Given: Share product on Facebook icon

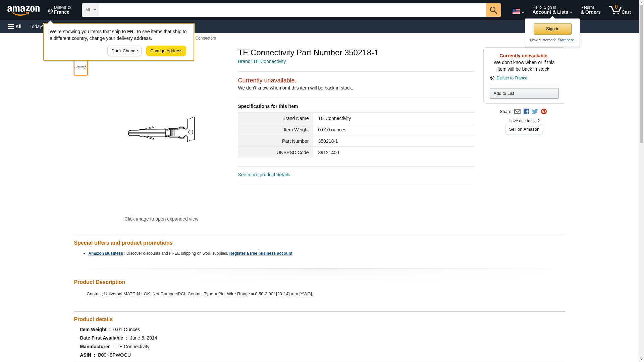Looking at the screenshot, I should click(x=526, y=112).
